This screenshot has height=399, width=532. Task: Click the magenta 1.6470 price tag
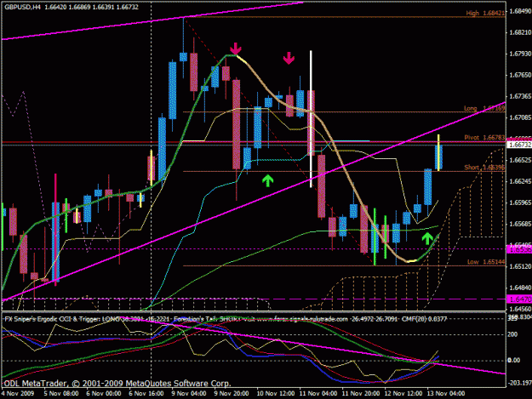click(x=519, y=299)
